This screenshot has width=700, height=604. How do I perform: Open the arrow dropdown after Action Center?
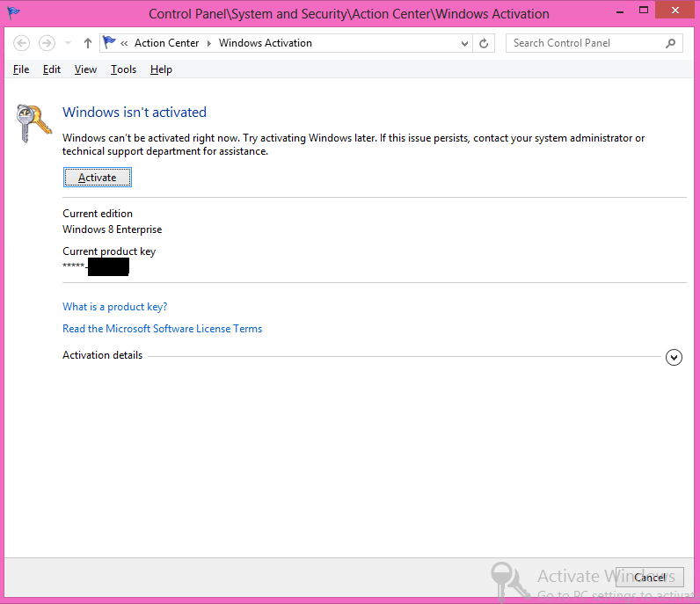coord(209,43)
